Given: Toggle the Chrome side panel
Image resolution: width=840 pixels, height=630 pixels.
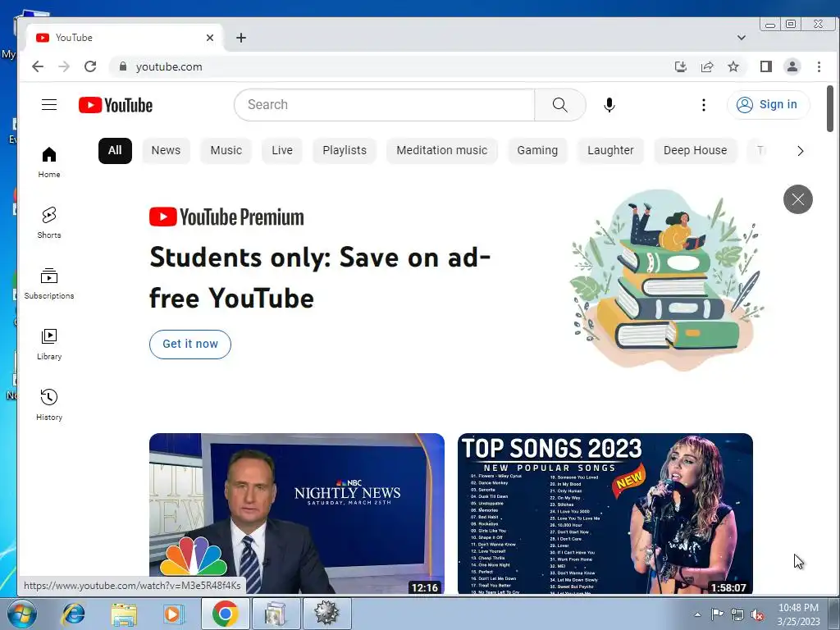Looking at the screenshot, I should [765, 66].
